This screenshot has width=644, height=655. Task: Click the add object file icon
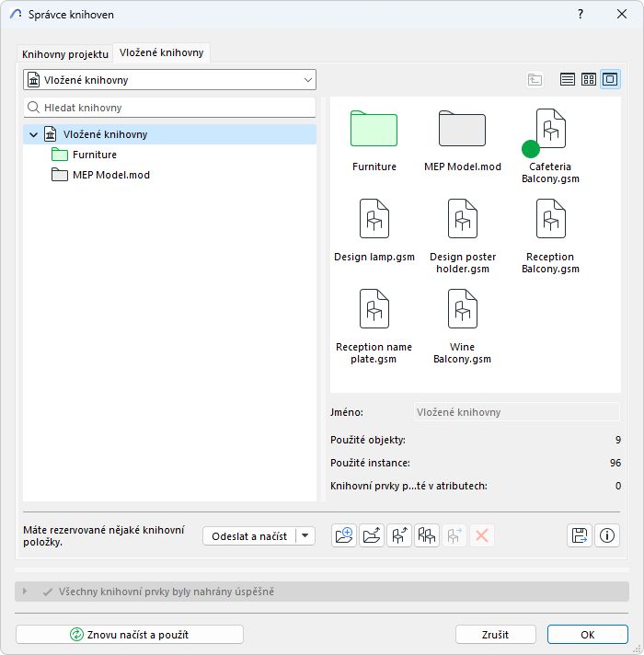tap(399, 535)
